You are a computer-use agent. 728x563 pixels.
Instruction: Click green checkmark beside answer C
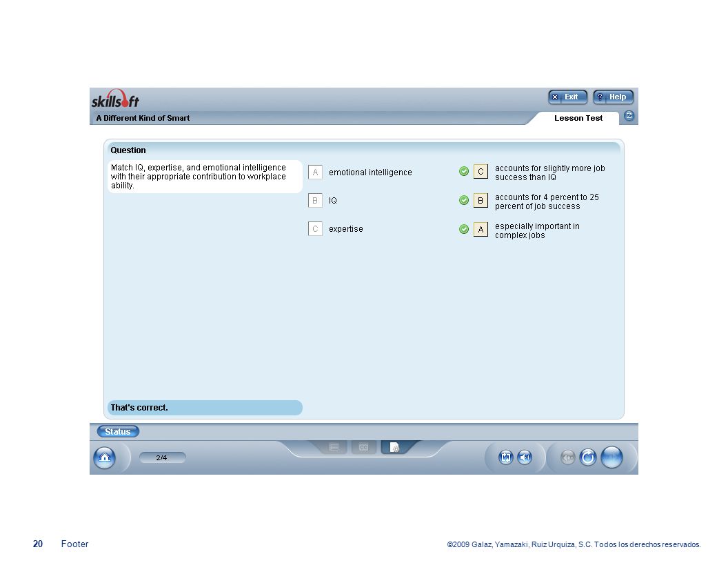[x=464, y=171]
